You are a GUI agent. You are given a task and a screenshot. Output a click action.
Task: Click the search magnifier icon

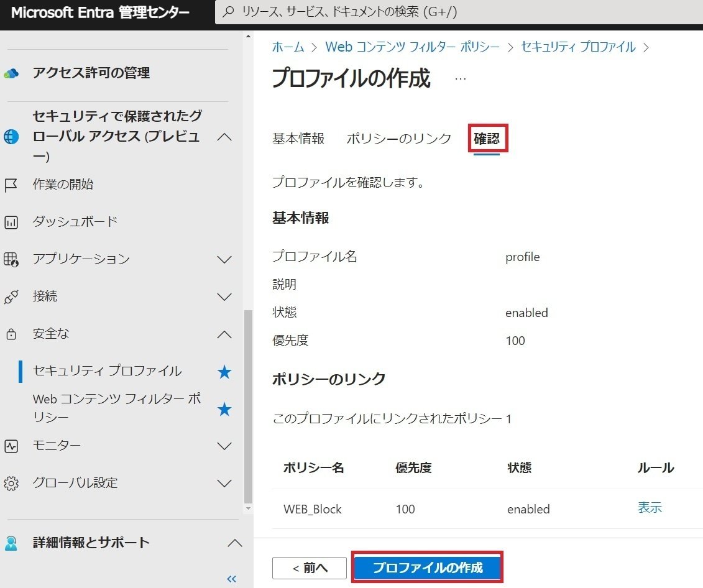pos(228,12)
